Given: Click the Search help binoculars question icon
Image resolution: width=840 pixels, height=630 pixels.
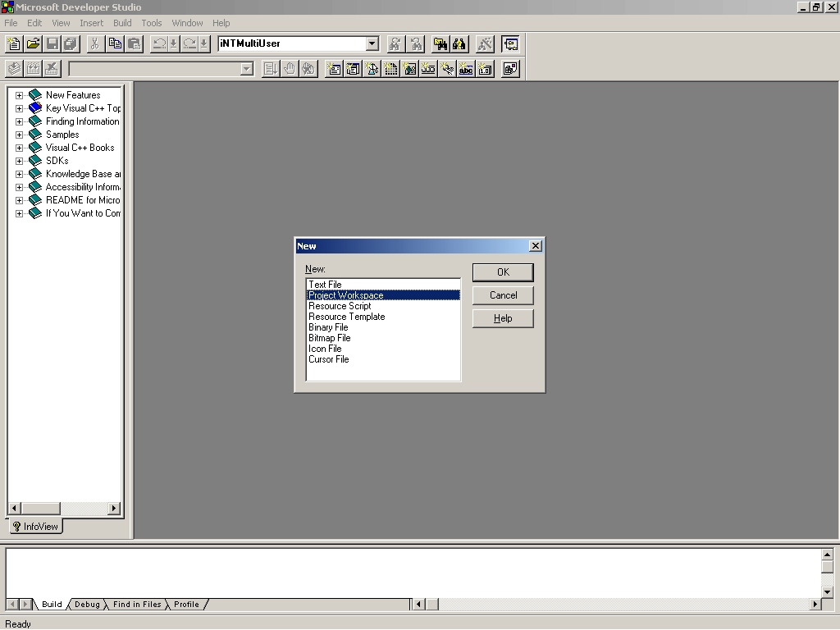Looking at the screenshot, I should coord(459,44).
